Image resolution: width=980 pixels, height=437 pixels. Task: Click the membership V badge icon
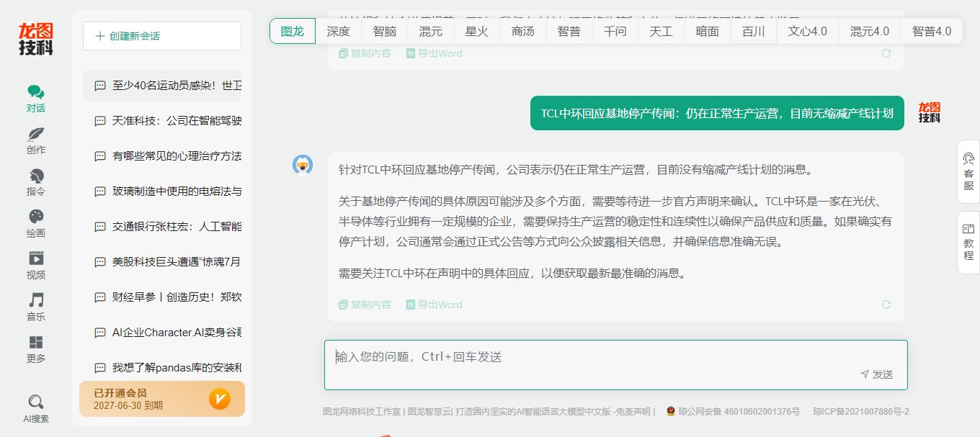point(220,399)
